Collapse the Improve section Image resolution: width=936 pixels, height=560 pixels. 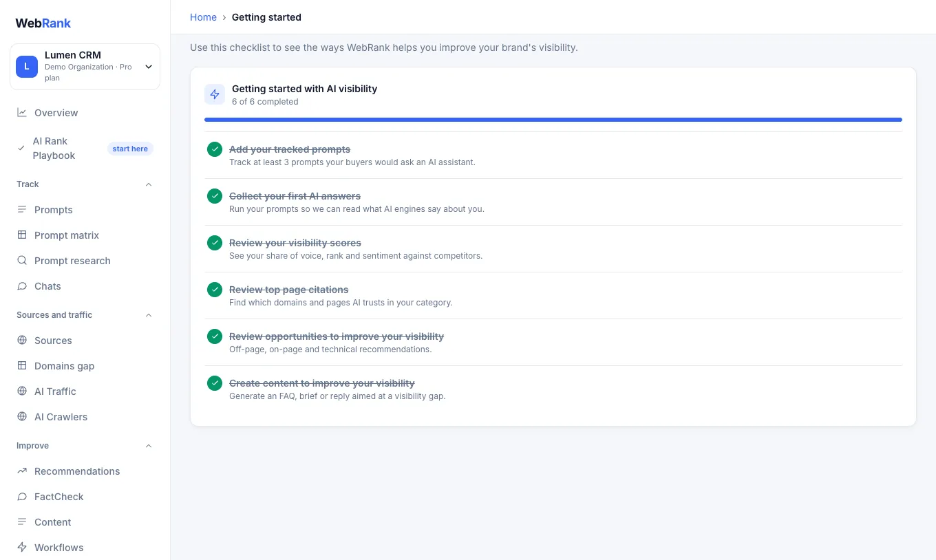click(149, 446)
